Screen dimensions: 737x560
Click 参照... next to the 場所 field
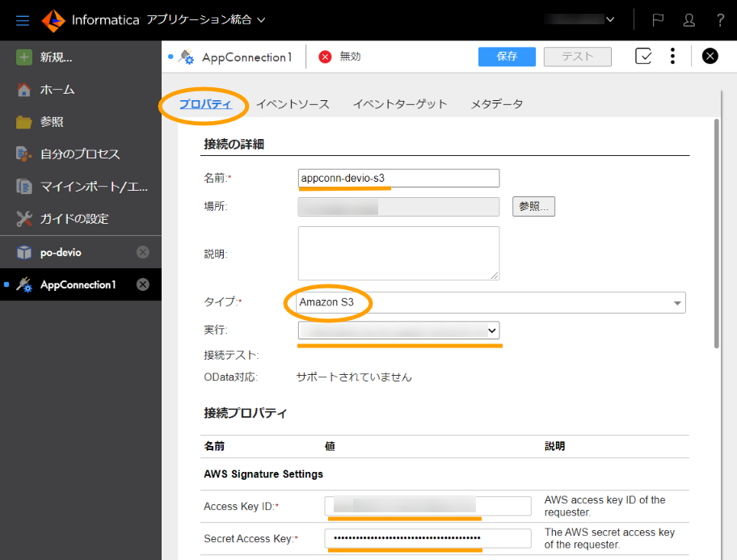(x=533, y=206)
